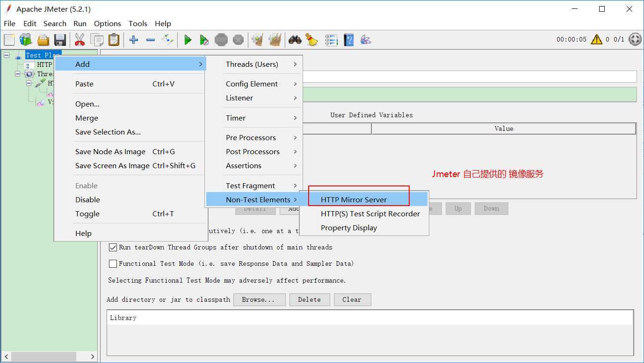Open Search with the binoculars icon
The width and height of the screenshot is (644, 363).
295,40
